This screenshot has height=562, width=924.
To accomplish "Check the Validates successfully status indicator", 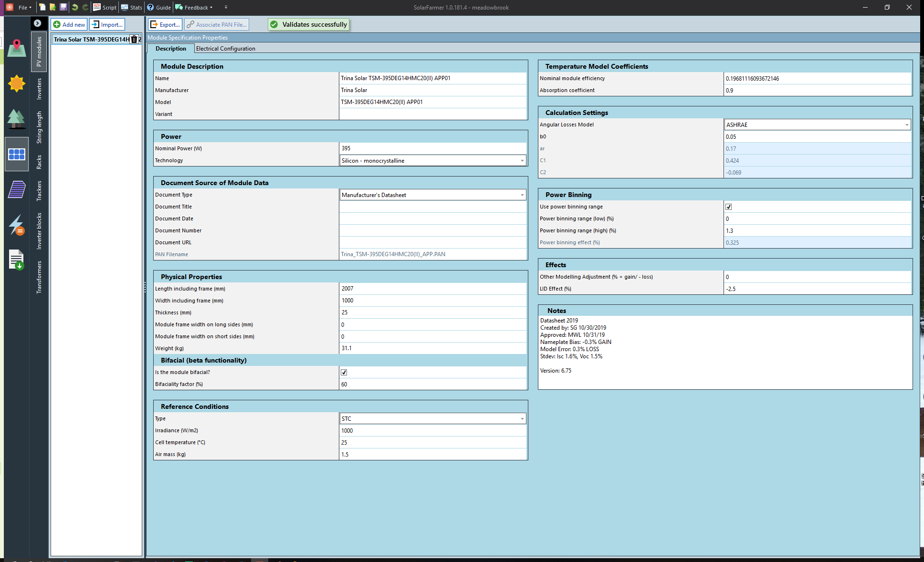I will (x=308, y=24).
